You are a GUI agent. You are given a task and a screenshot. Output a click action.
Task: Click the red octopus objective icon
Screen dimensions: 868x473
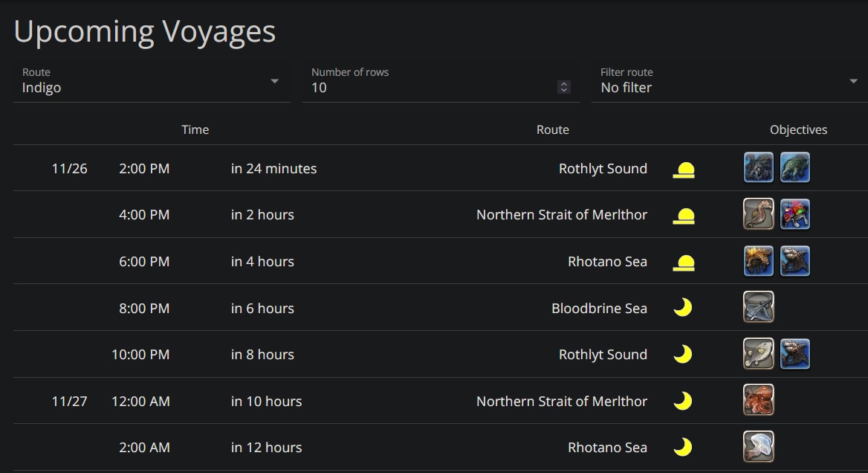tap(759, 400)
